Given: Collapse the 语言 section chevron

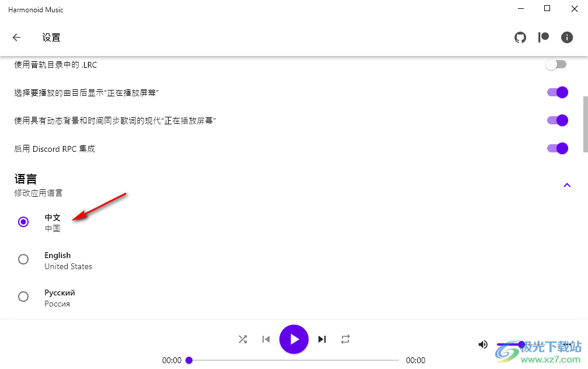Looking at the screenshot, I should [566, 184].
